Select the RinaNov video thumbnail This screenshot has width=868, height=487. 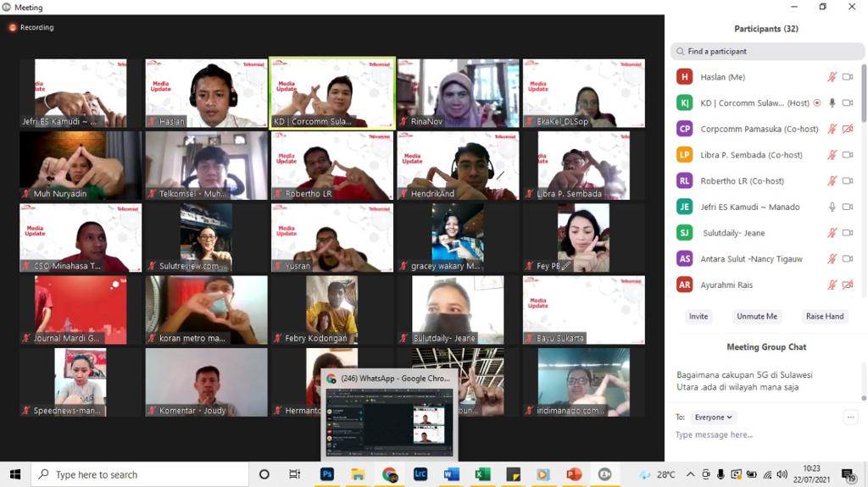click(x=458, y=93)
